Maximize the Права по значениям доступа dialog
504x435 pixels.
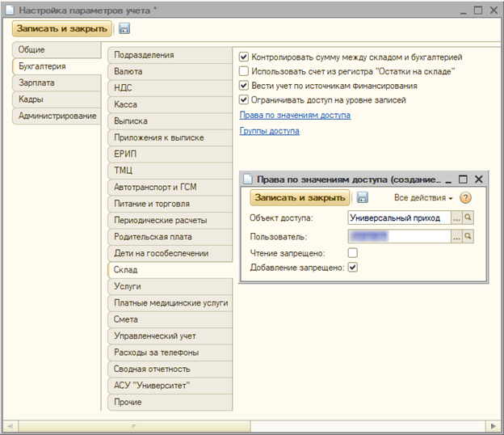coord(463,179)
